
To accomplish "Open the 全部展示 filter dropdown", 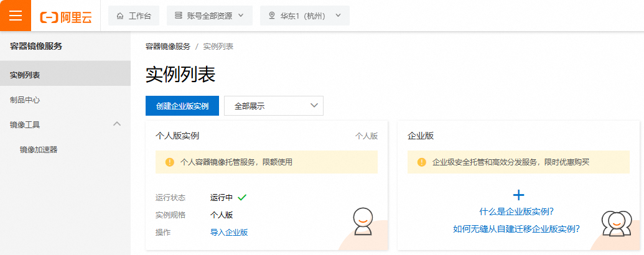I will coord(274,106).
